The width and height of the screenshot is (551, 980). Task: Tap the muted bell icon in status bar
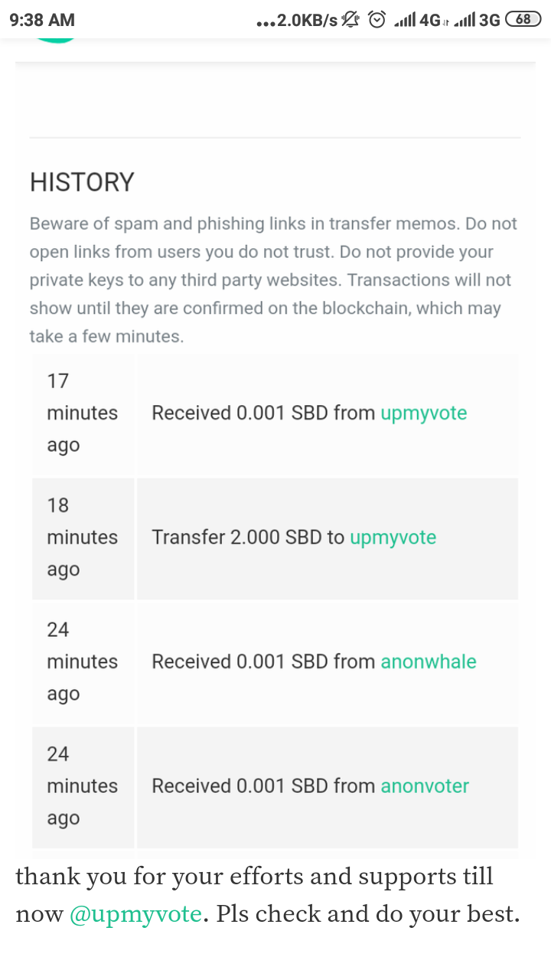[351, 20]
